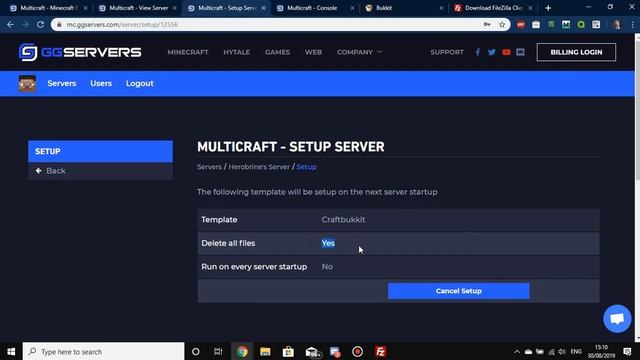Click Back in the setup sidebar
The width and height of the screenshot is (640, 360).
100,171
